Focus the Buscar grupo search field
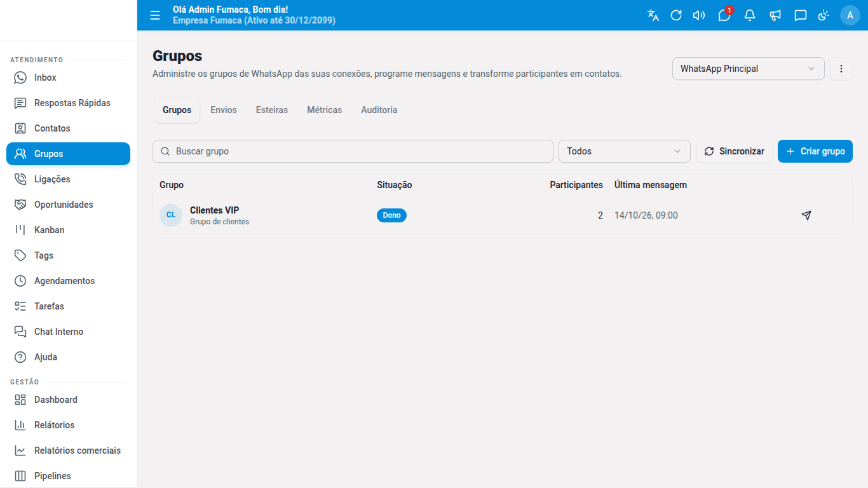Image resolution: width=868 pixels, height=488 pixels. (x=353, y=151)
